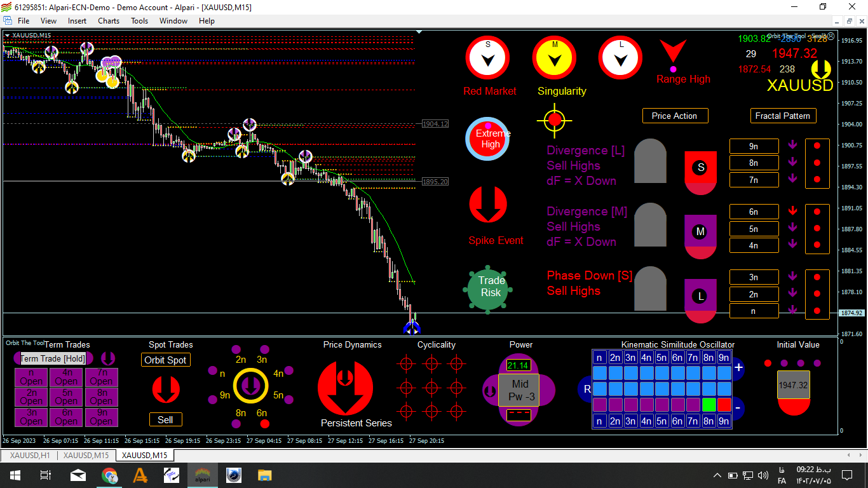Toggle the purple dot beside 4n on the dial
Viewport: 868px width, 488px height.
tap(289, 371)
